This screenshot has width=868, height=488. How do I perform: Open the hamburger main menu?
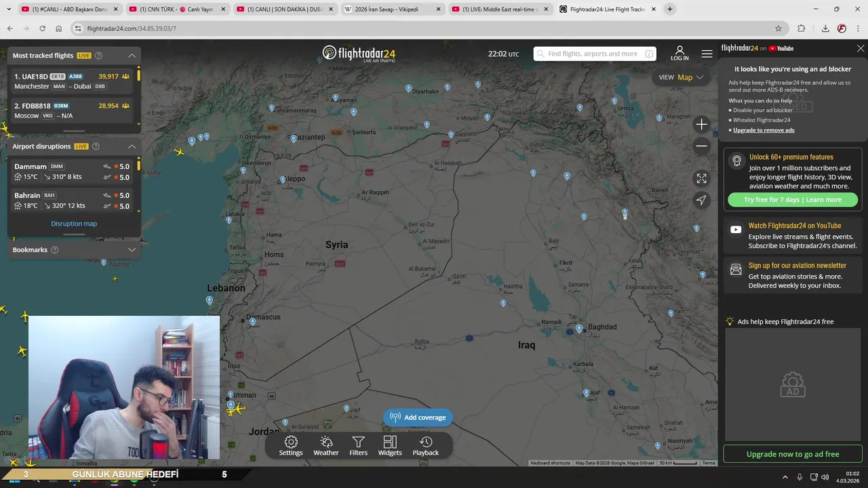coord(707,54)
